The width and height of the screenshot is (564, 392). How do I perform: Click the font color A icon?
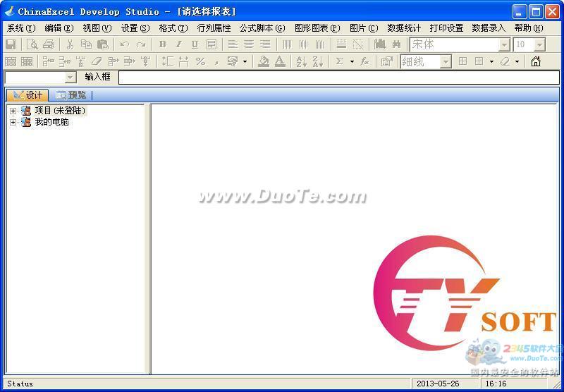(280, 62)
